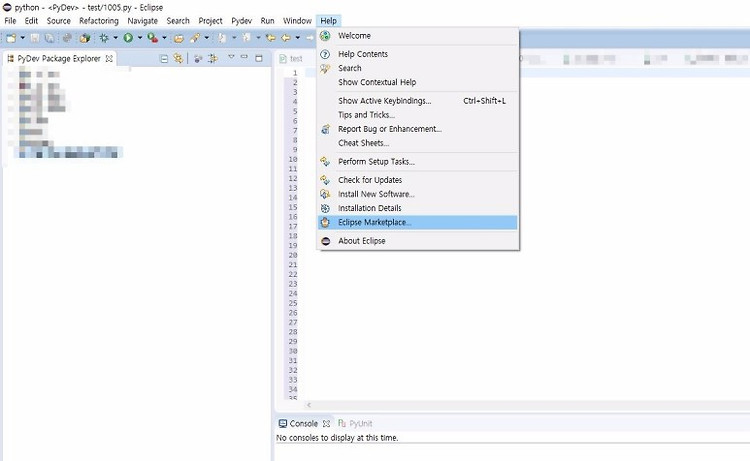Open the Back navigation dropdown arrow
This screenshot has width=750, height=461.
(x=298, y=38)
